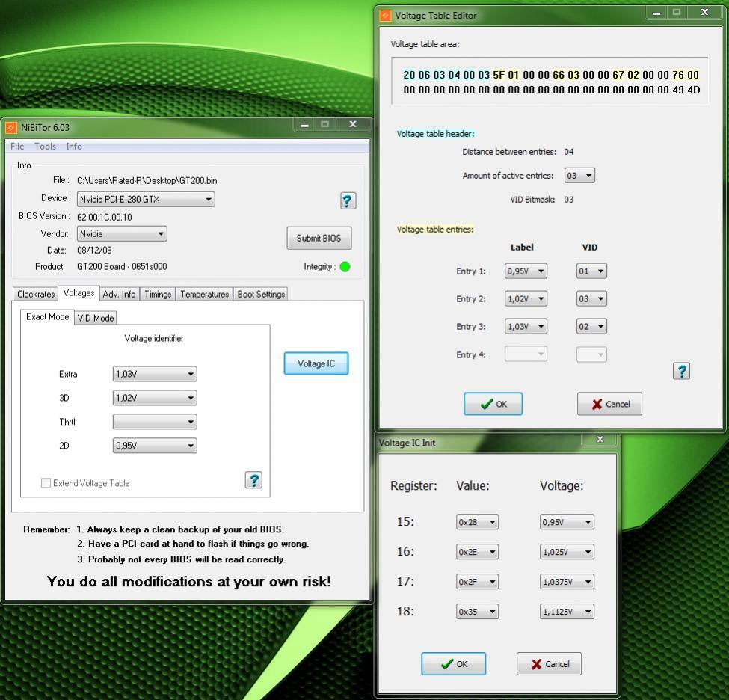Open help icon in Voltages tab panel

click(x=253, y=480)
